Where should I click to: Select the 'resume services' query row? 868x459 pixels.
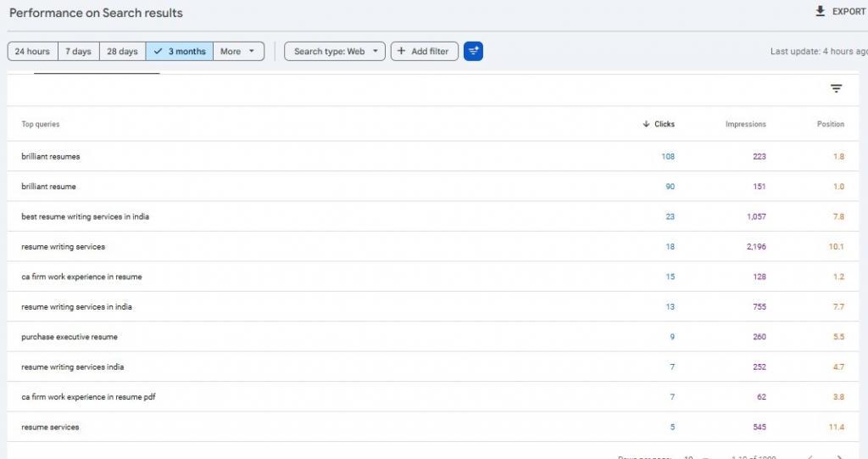click(x=433, y=427)
